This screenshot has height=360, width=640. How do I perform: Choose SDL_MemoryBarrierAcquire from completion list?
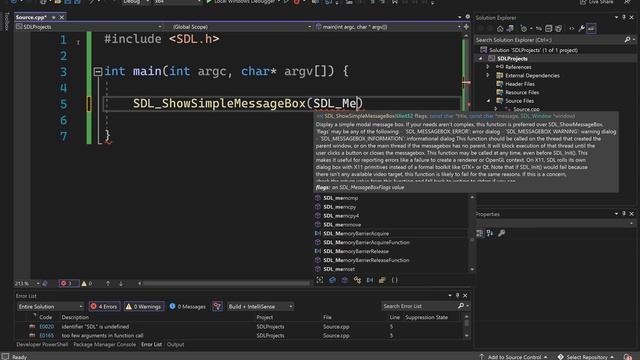click(x=390, y=233)
